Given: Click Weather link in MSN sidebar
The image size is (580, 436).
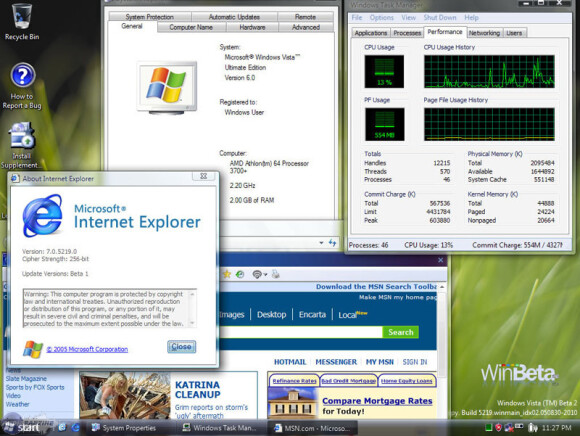Looking at the screenshot, I should click(x=17, y=404).
